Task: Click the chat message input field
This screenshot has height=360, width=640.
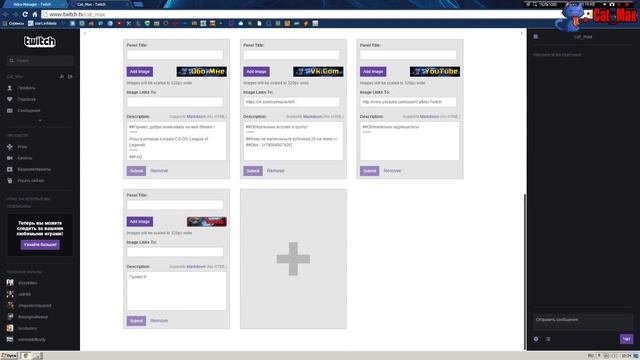Action: click(583, 322)
